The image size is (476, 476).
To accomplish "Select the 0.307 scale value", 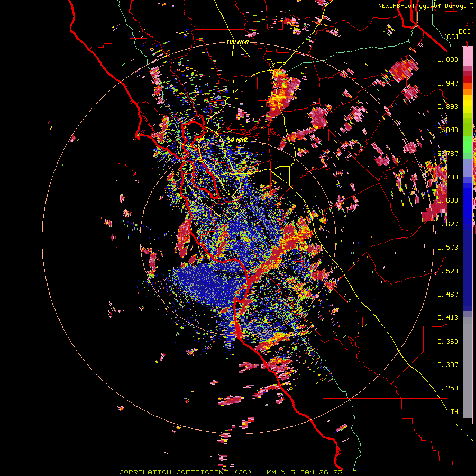I will tap(448, 365).
